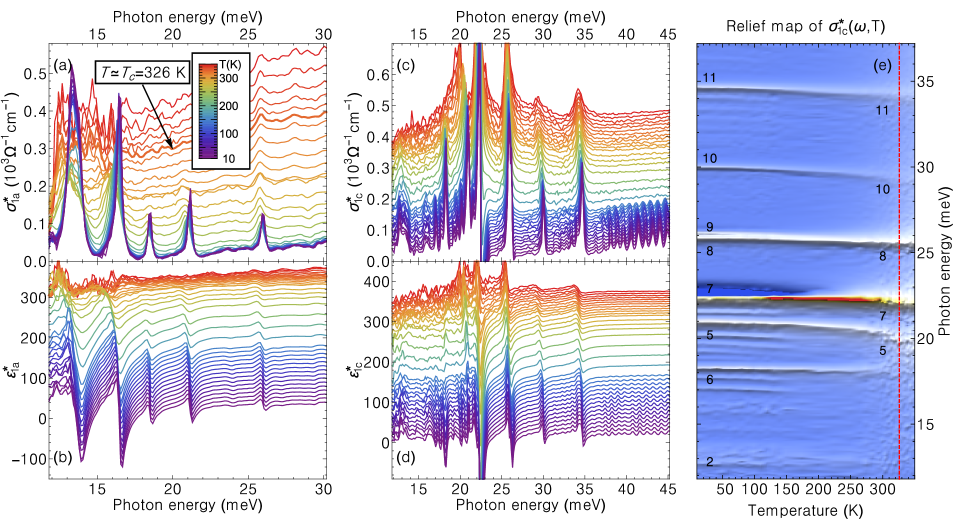Viewport: 964px width, 523px height.
Task: Click the ε*1c y-axis label of panel (d)
Action: (x=355, y=371)
